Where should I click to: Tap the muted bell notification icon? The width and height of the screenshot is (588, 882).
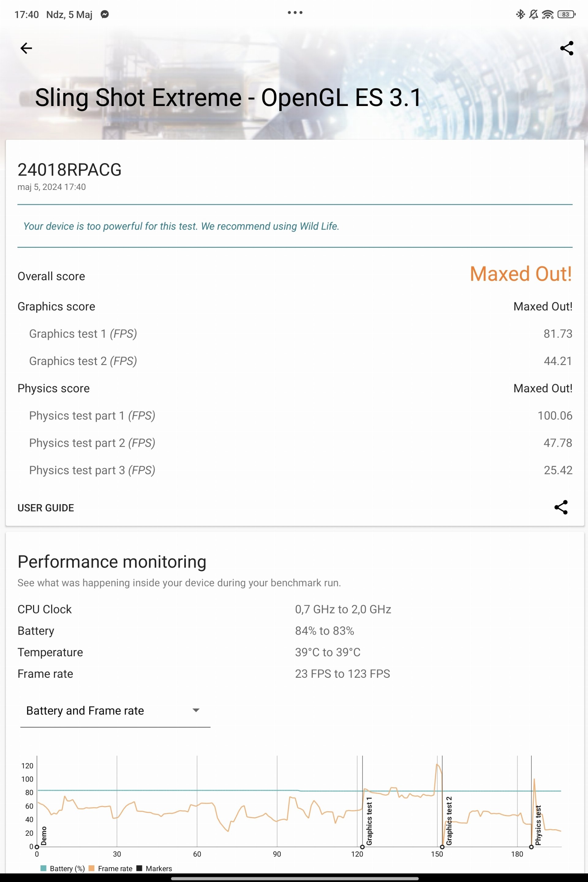coord(533,14)
